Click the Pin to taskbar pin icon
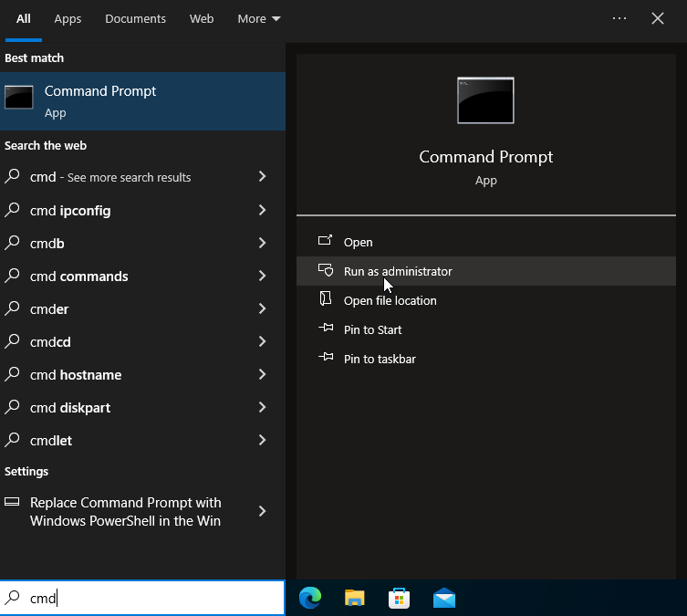Image resolution: width=687 pixels, height=616 pixels. click(326, 357)
